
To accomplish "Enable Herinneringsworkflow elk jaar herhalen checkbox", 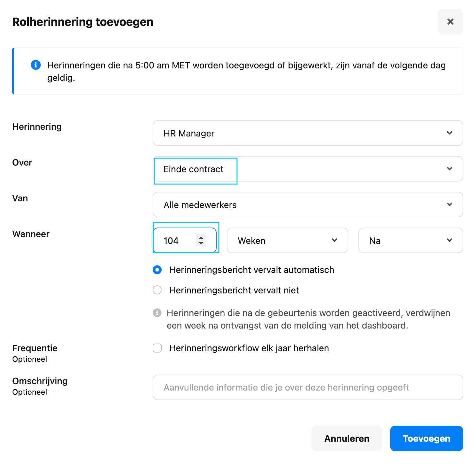I will (157, 348).
